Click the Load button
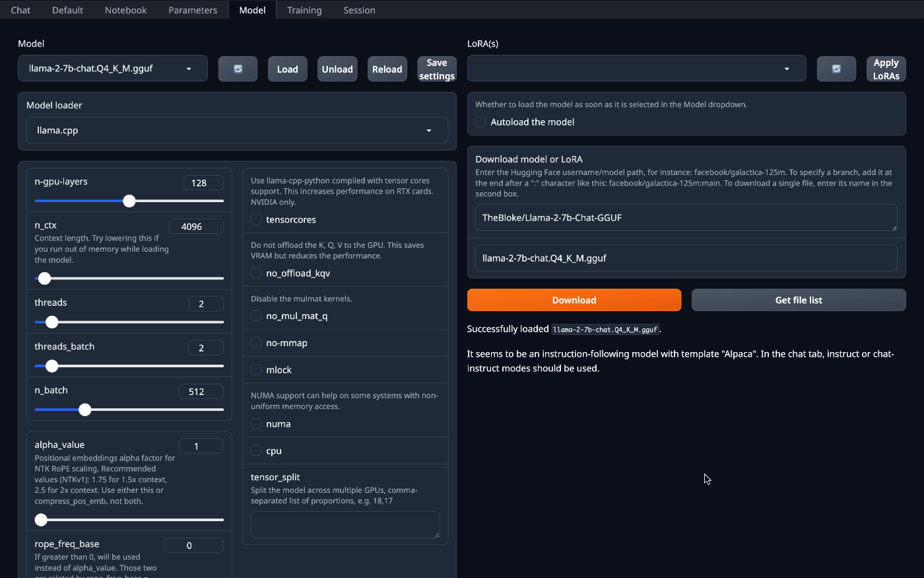This screenshot has height=578, width=924. (287, 69)
